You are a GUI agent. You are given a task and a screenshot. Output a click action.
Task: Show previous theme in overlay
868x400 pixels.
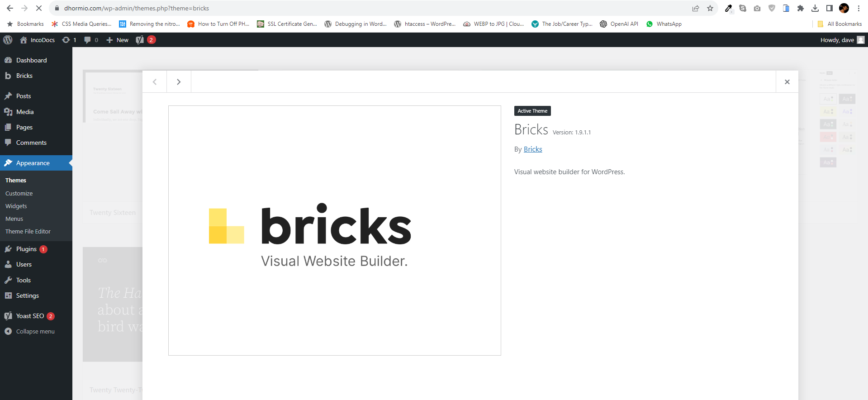tap(155, 82)
